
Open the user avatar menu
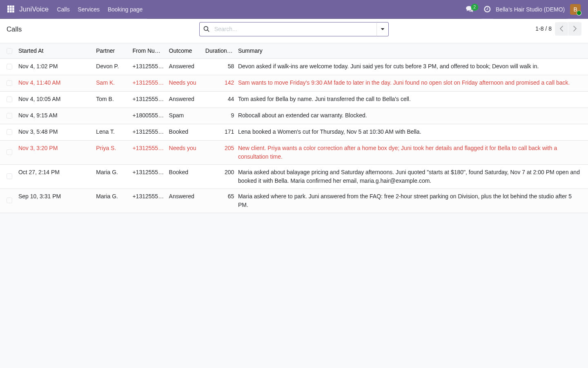click(575, 9)
